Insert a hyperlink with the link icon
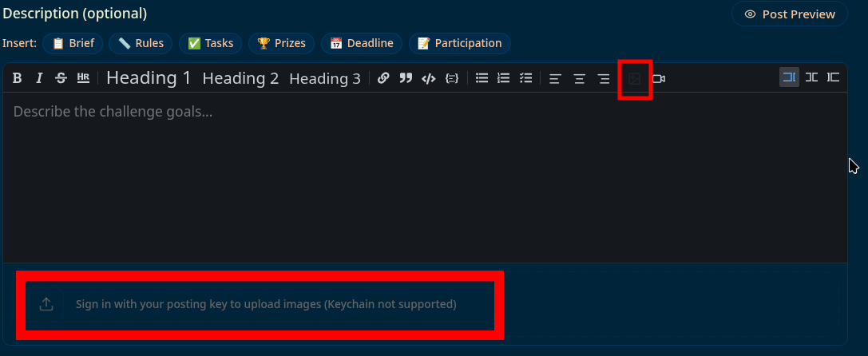Viewport: 868px width, 356px height. coord(383,78)
